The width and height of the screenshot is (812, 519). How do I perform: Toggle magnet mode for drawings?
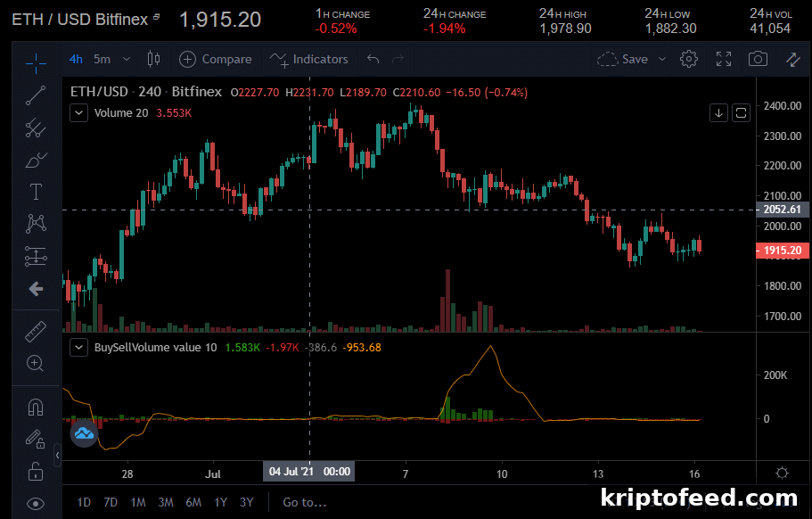click(x=36, y=408)
